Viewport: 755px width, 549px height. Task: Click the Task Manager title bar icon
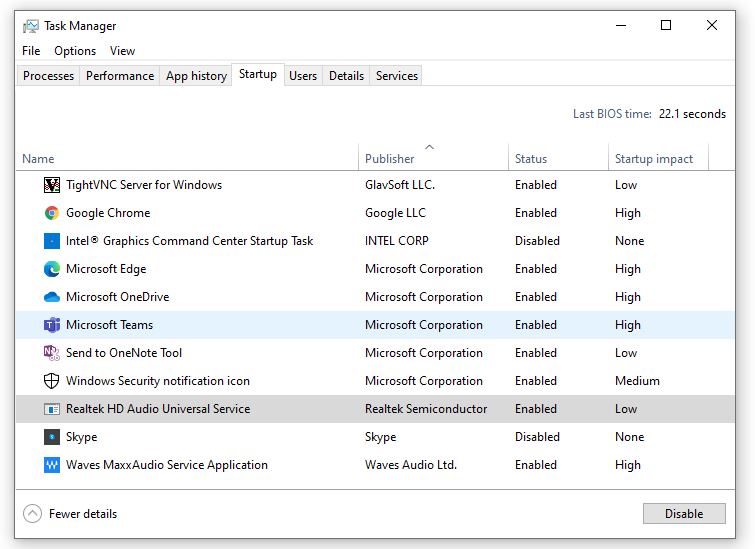pos(31,26)
